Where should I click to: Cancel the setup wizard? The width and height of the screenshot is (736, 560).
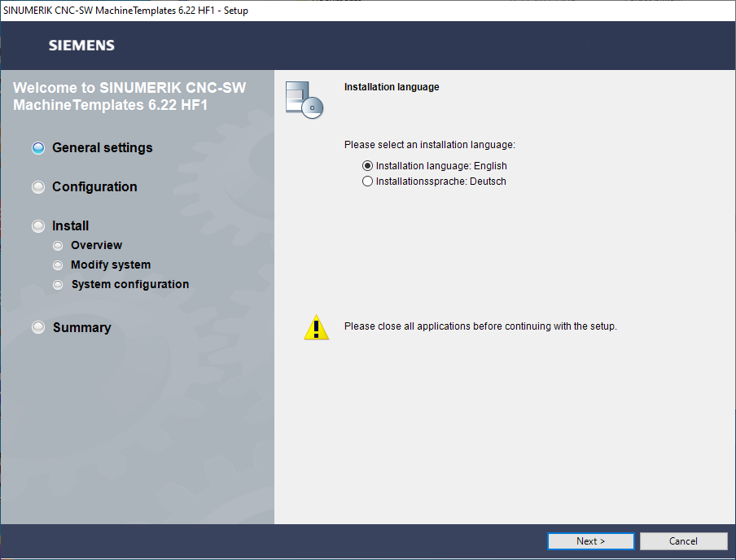click(x=683, y=541)
